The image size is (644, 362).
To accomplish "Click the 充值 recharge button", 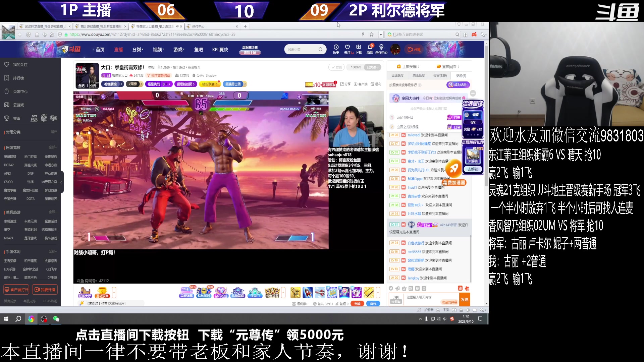I will [357, 303].
